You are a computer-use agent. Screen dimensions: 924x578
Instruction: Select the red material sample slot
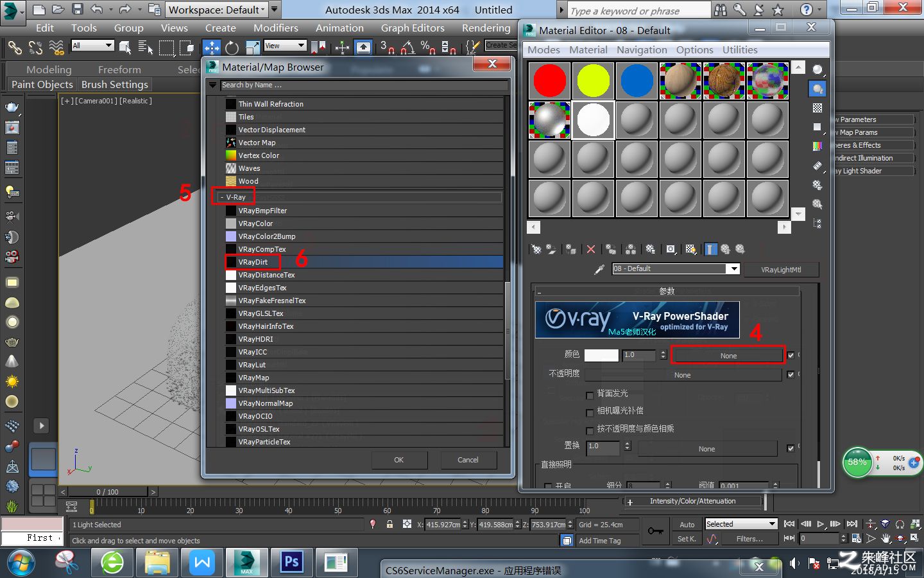[x=550, y=81]
